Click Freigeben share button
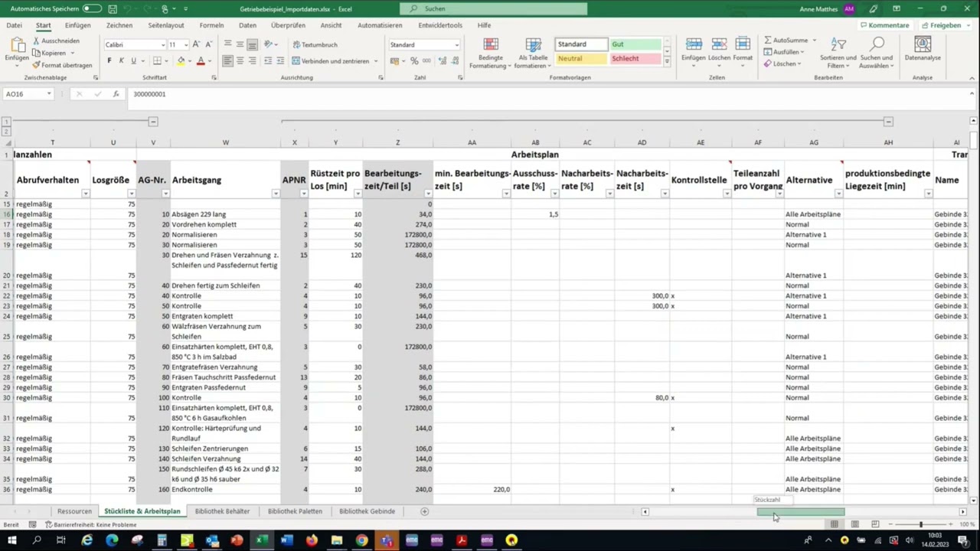This screenshot has height=551, width=980. [946, 25]
